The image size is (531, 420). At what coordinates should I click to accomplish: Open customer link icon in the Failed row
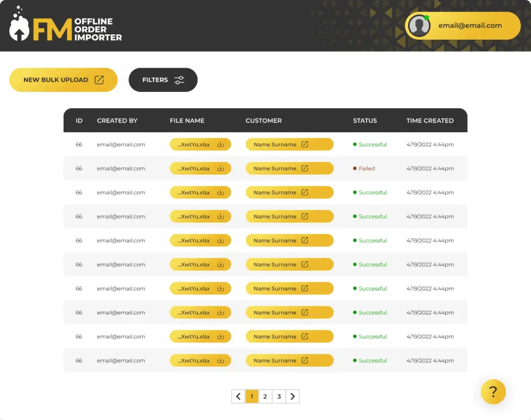pos(305,169)
